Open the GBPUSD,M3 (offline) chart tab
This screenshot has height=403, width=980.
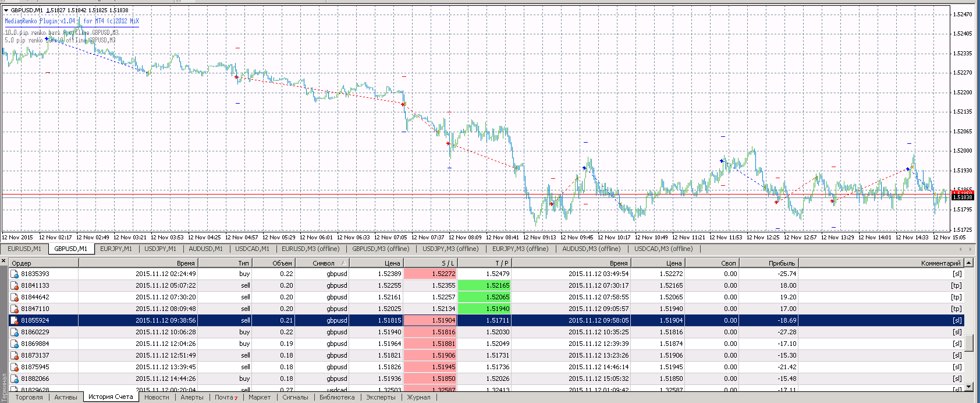381,249
